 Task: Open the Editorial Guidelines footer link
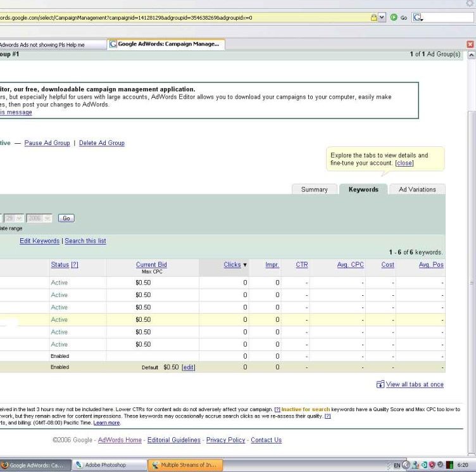click(174, 440)
